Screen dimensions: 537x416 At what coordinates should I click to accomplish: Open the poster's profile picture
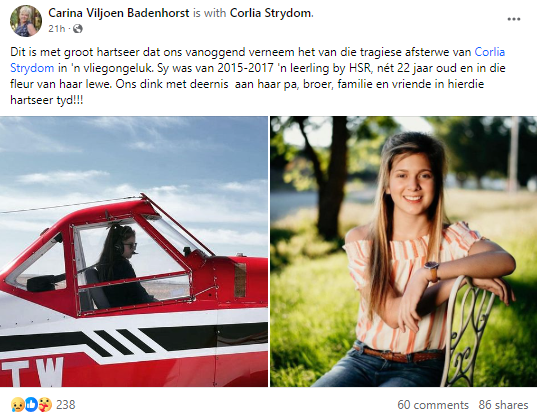coord(26,21)
